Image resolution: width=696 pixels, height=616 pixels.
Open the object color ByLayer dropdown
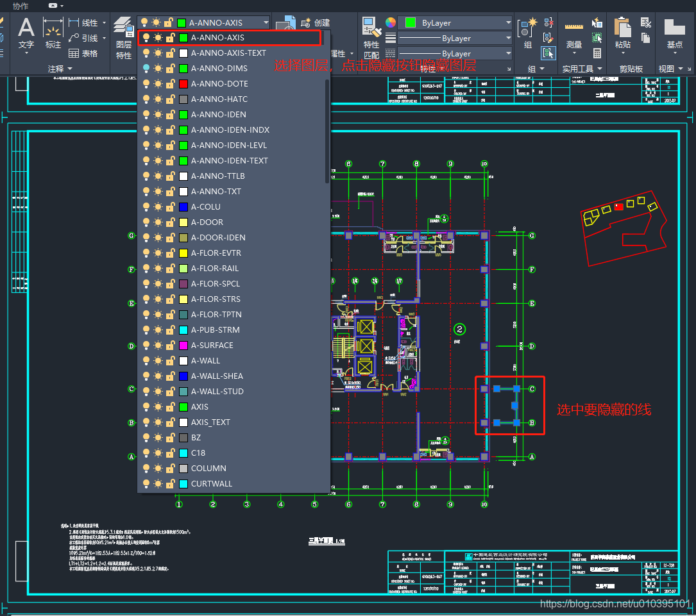[508, 22]
